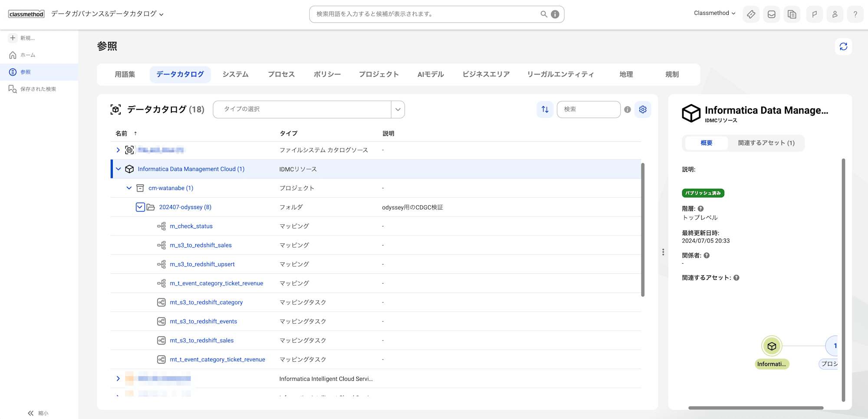The width and height of the screenshot is (868, 419).
Task: Open the データガバナンス&データカタログ app switcher
Action: (x=107, y=14)
